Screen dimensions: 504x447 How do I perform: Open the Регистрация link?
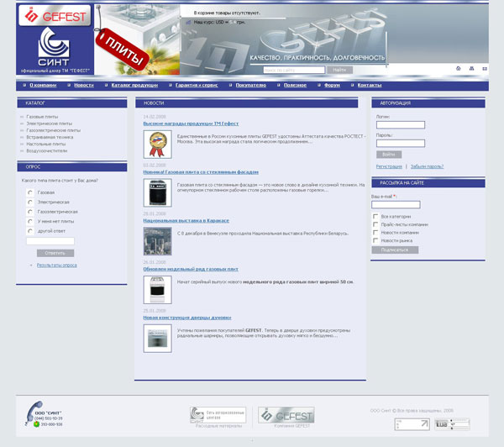click(x=389, y=166)
